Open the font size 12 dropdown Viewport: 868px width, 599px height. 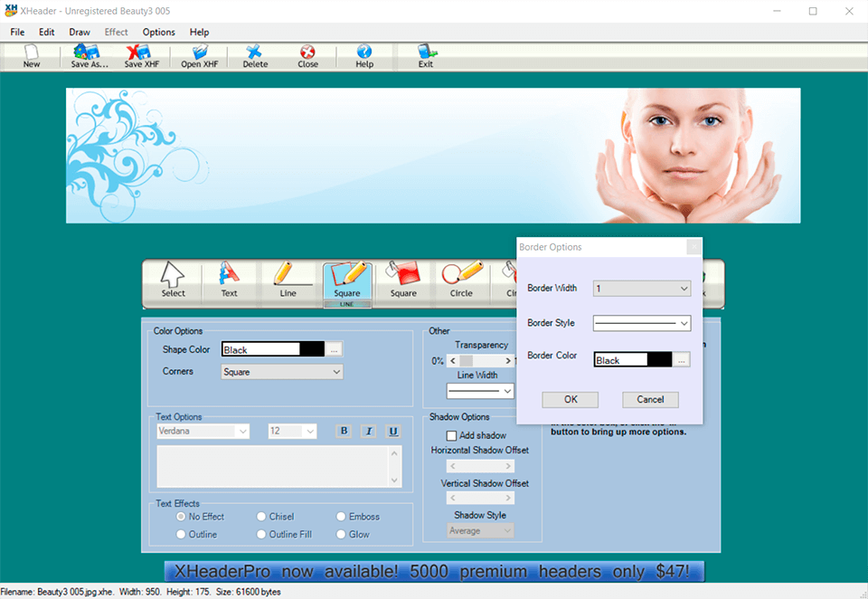[x=292, y=431]
